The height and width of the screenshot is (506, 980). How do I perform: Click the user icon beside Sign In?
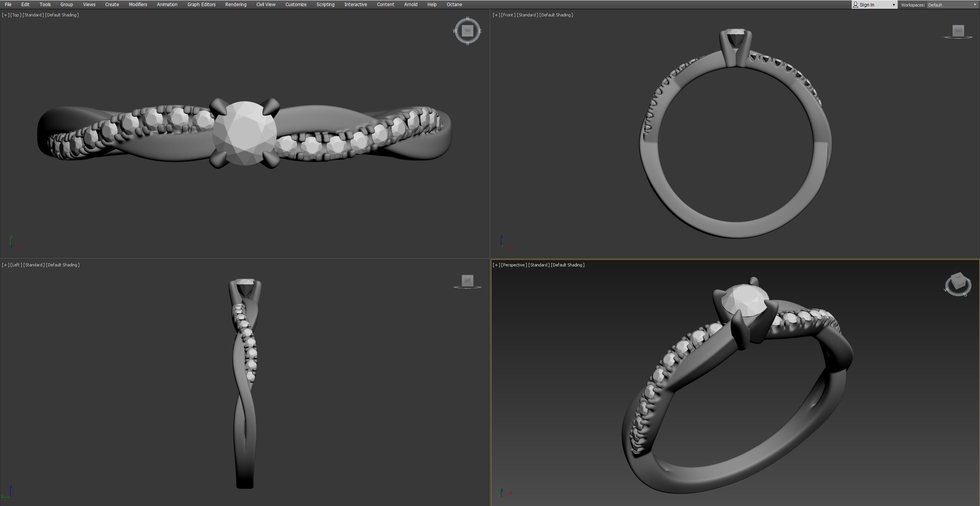[856, 5]
